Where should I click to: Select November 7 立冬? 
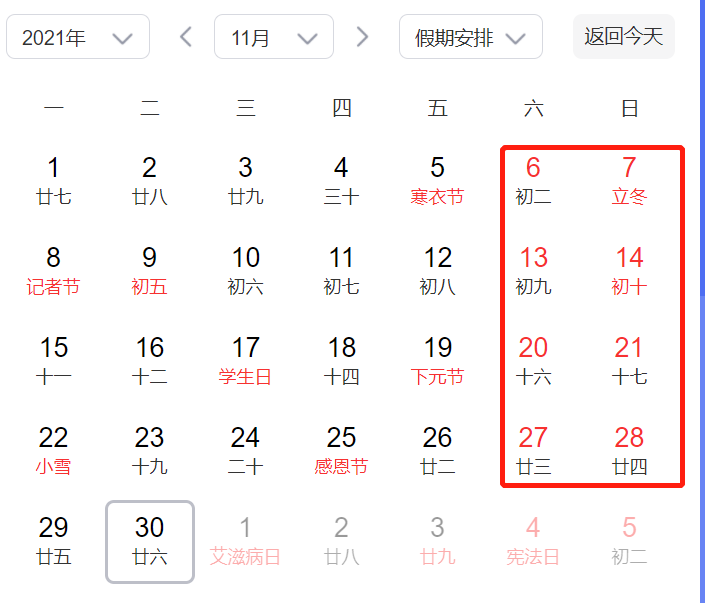[630, 180]
